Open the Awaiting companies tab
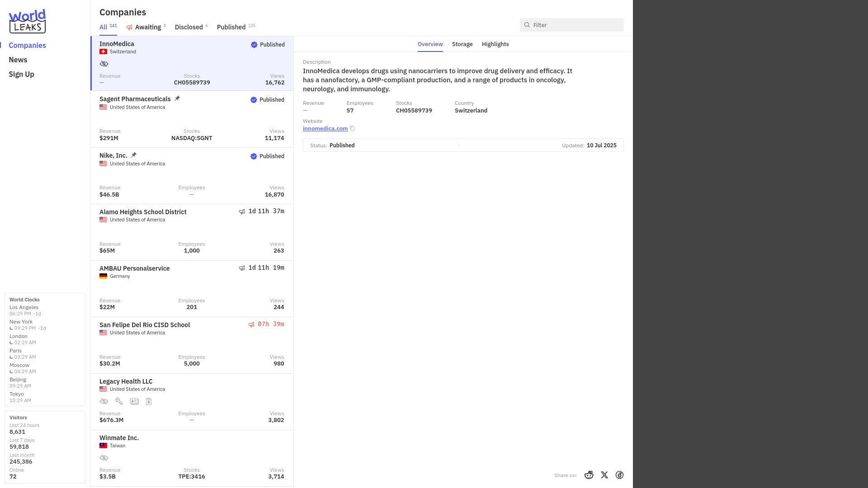Image resolution: width=868 pixels, height=488 pixels. pos(146,27)
